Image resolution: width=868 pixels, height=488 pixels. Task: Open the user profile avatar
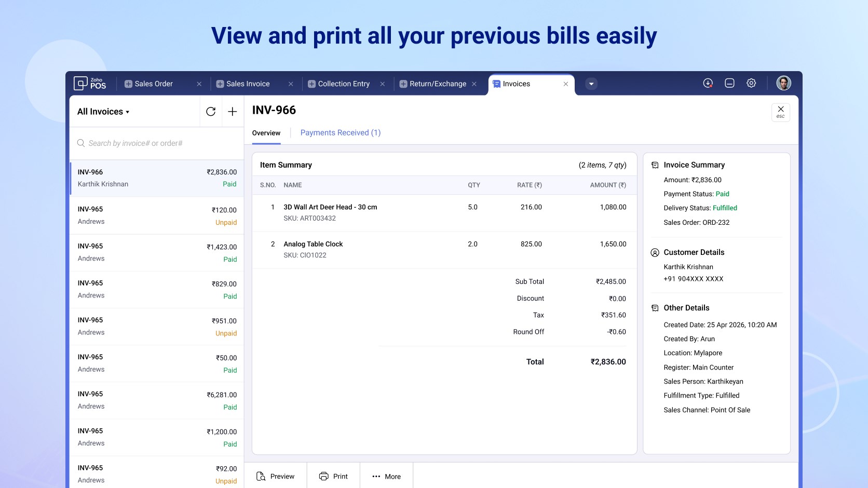(x=783, y=83)
